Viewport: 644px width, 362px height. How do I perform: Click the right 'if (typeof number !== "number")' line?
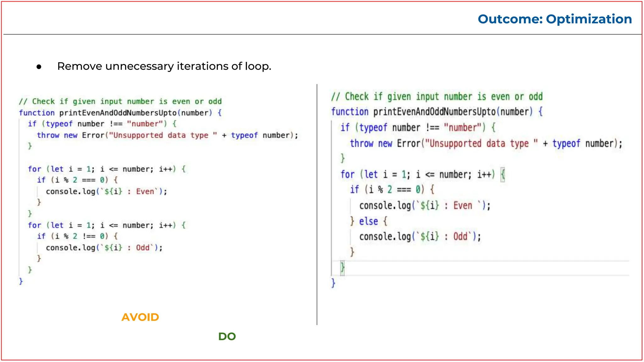(x=418, y=128)
